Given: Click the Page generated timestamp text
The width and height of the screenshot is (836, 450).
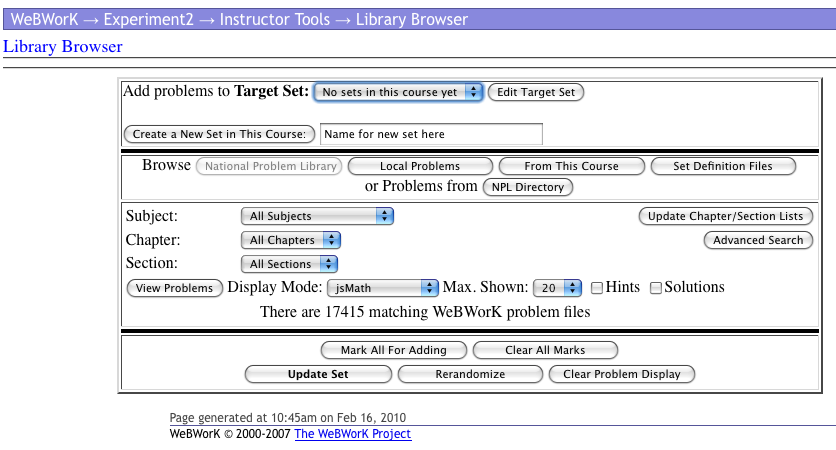Looking at the screenshot, I should pyautogui.click(x=287, y=417).
